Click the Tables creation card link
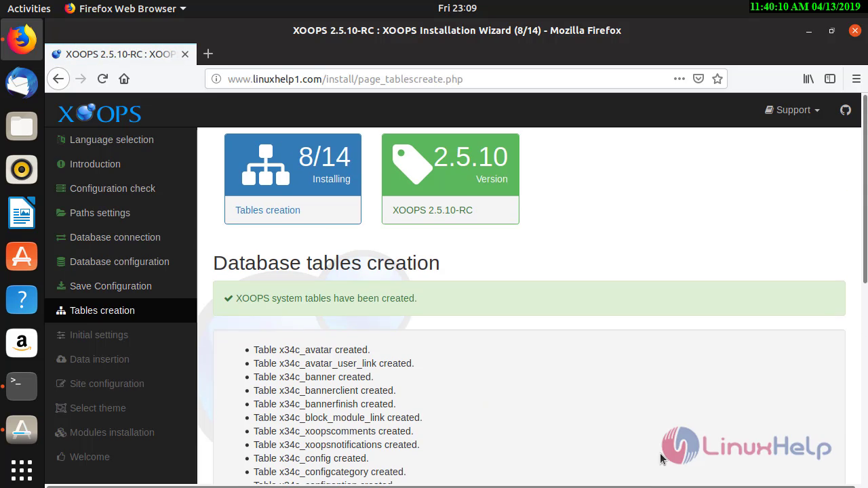The image size is (868, 488). click(268, 210)
